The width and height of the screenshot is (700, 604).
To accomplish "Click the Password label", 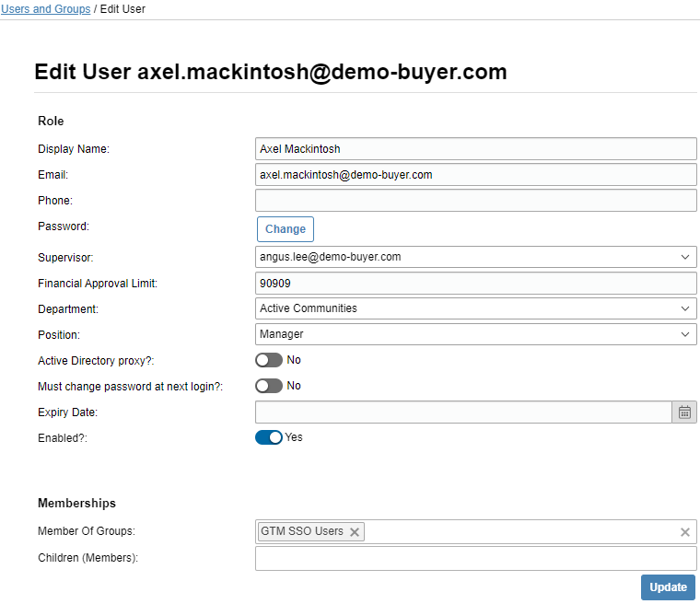I will (64, 226).
